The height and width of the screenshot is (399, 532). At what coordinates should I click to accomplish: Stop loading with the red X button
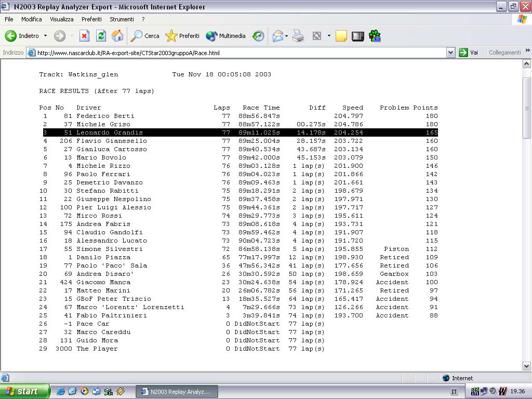84,36
